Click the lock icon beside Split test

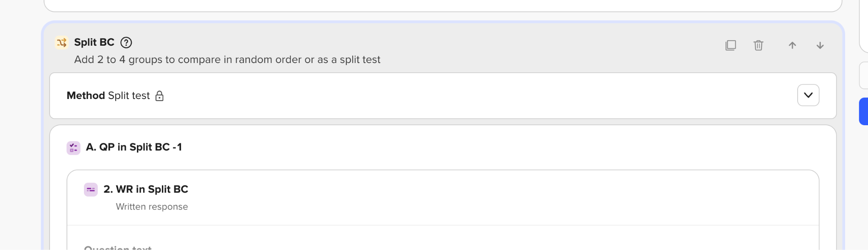click(x=159, y=96)
